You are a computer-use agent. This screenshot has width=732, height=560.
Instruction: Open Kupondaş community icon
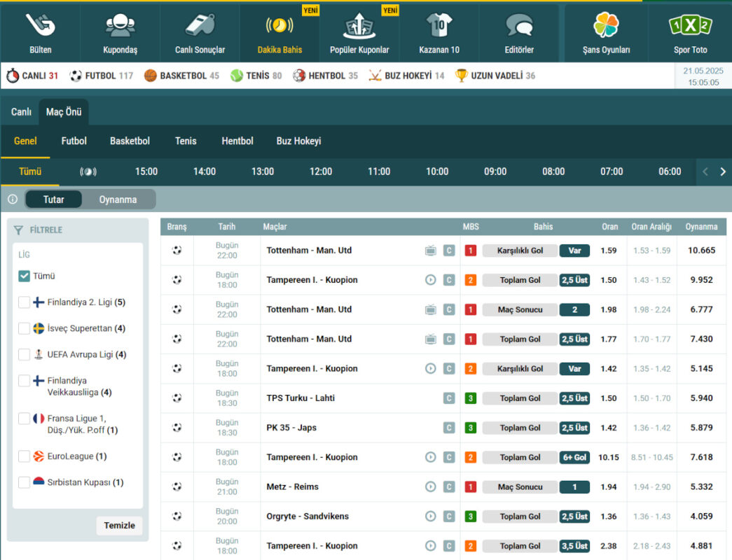[120, 24]
